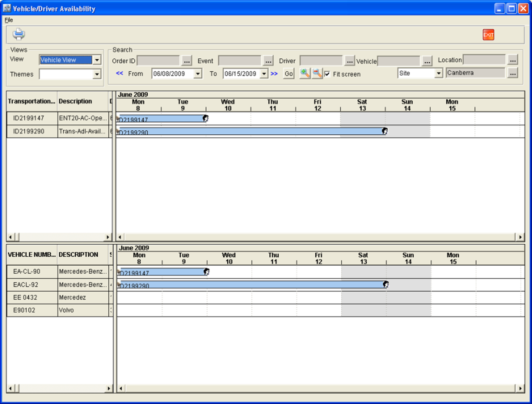This screenshot has height=404, width=532.
Task: Open the Themes dropdown
Action: 97,74
